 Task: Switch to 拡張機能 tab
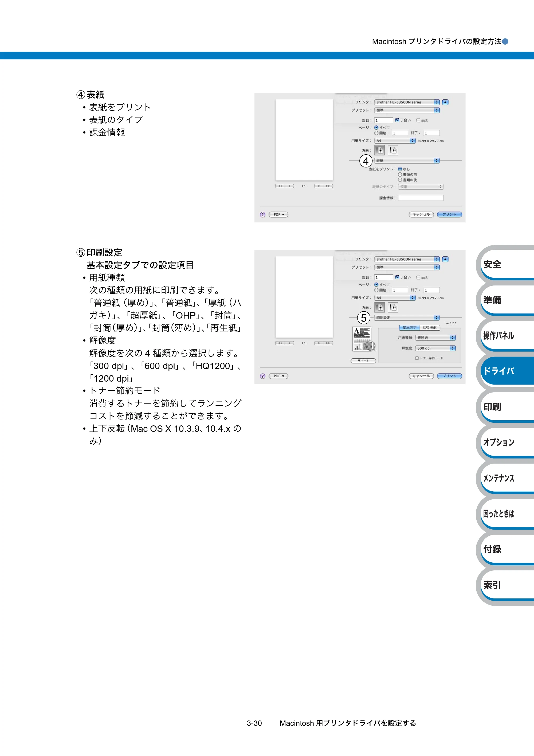click(x=429, y=328)
